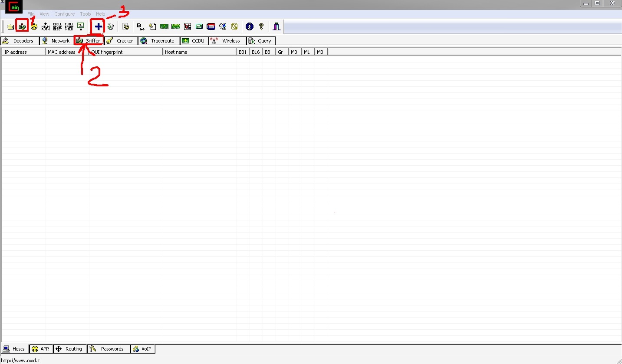Click the open folder toolbar icon

10,26
